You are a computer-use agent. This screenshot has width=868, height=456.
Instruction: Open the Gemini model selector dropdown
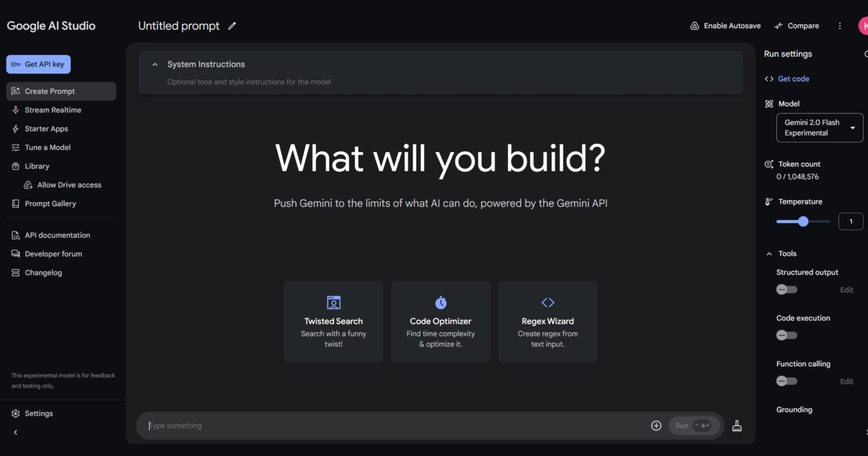819,127
